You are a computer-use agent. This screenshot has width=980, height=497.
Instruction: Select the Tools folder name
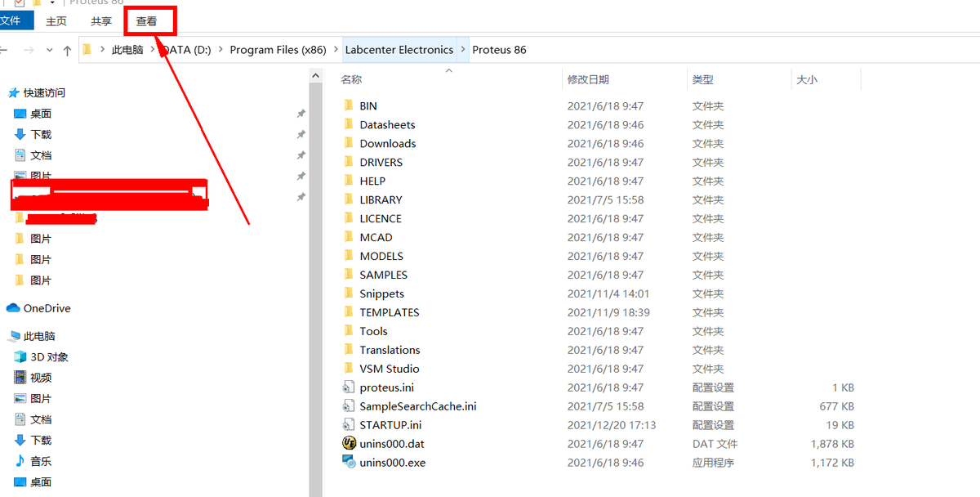pyautogui.click(x=373, y=332)
